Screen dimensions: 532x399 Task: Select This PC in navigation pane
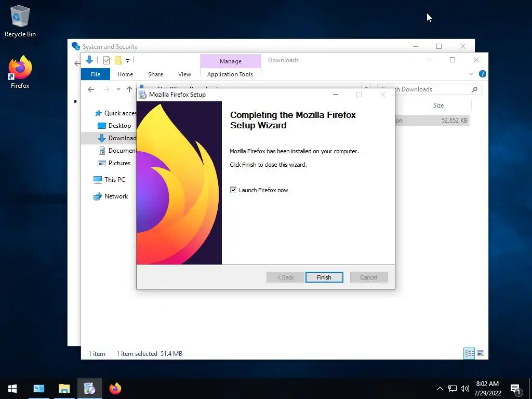(x=109, y=179)
